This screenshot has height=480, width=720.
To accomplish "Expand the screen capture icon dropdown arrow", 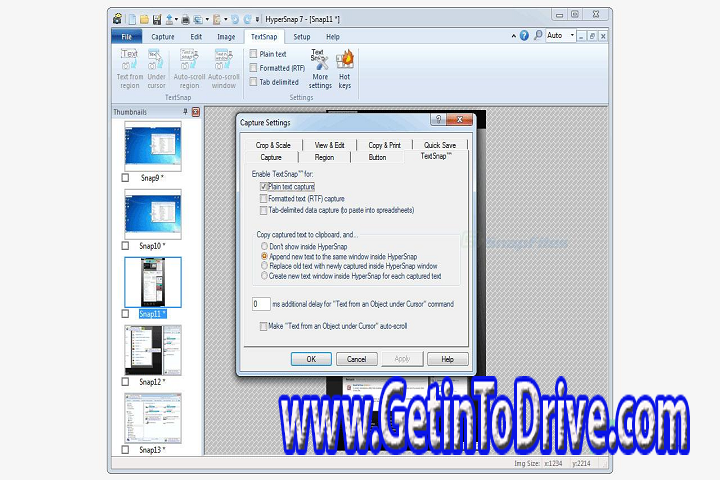I will click(x=207, y=19).
